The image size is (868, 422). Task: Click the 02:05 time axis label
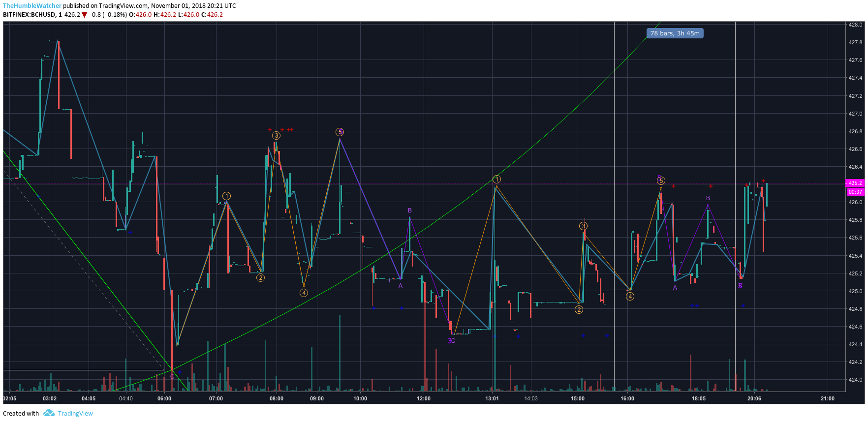9,398
